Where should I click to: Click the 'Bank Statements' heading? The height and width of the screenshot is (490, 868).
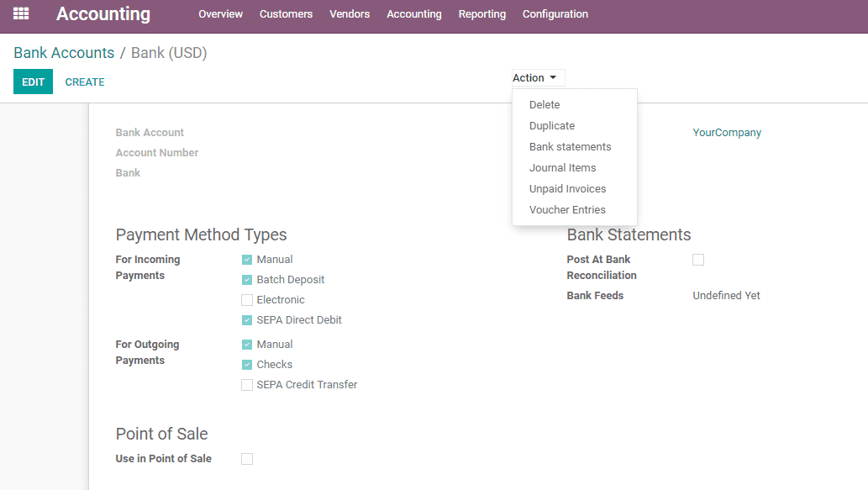pos(629,234)
